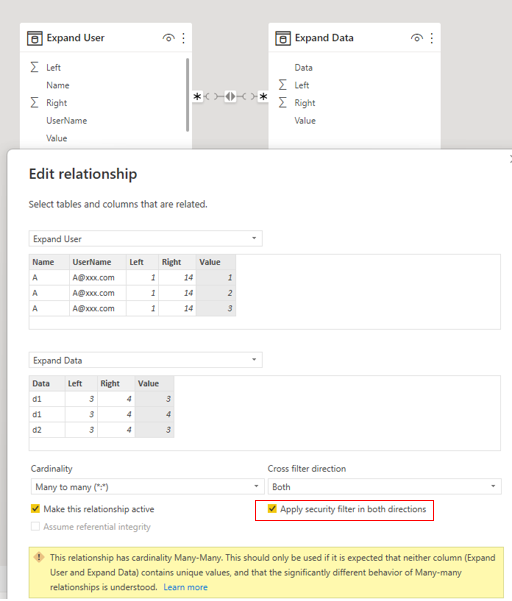Click the Expand Data card title
Image resolution: width=512 pixels, height=601 pixels.
(324, 38)
